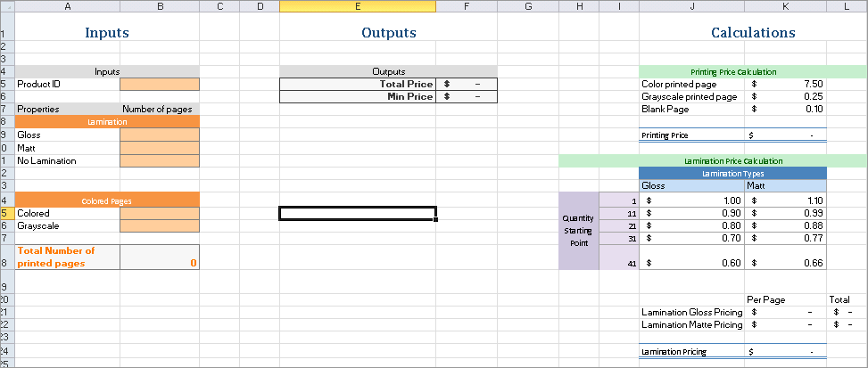Select the Colored pages input cell
Viewport: 868px width, 368px height.
click(x=160, y=213)
